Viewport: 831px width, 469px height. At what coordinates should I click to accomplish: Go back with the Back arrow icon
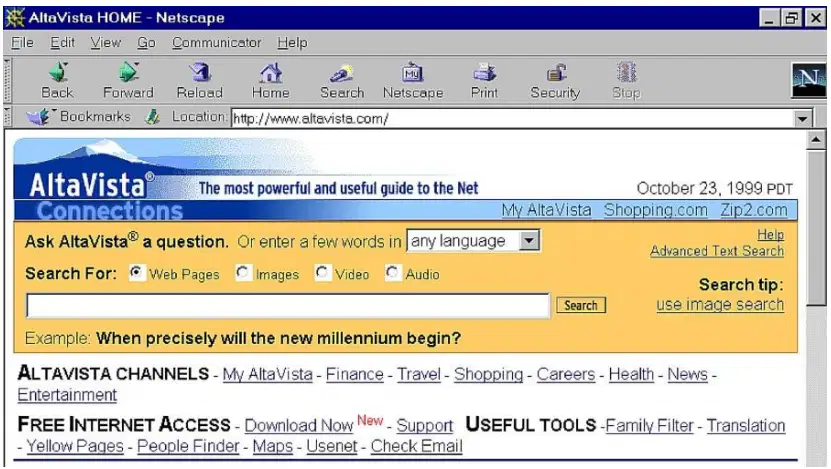[58, 73]
